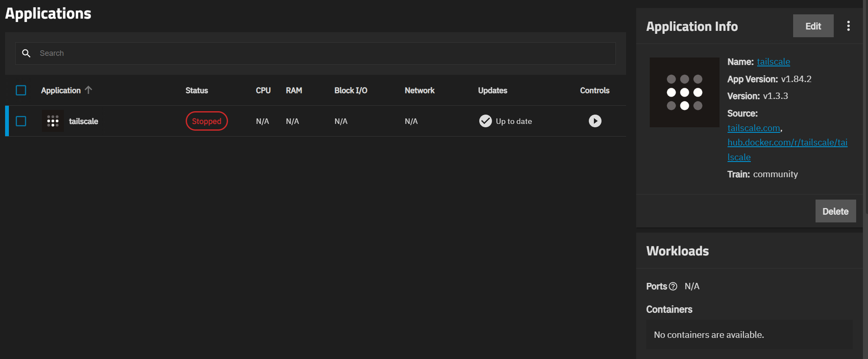Select the tailscale app name in row

(x=83, y=121)
